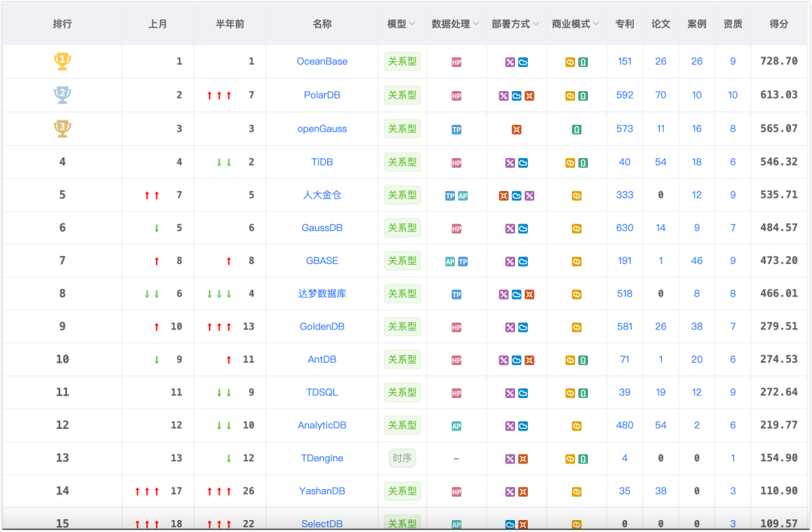Click the green business-model icon for openGauss
Viewport: 812px width, 532px height.
(x=577, y=129)
